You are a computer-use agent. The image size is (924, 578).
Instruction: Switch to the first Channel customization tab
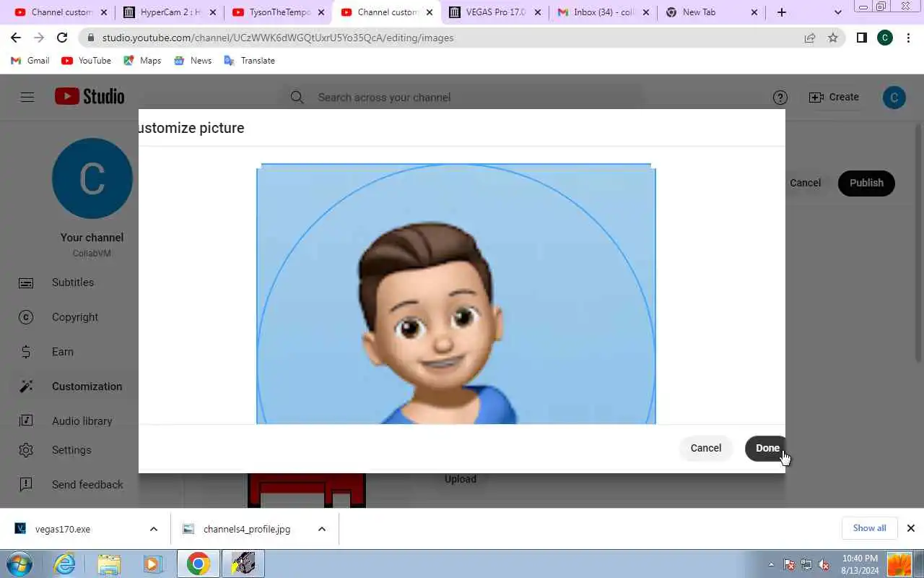coord(61,12)
